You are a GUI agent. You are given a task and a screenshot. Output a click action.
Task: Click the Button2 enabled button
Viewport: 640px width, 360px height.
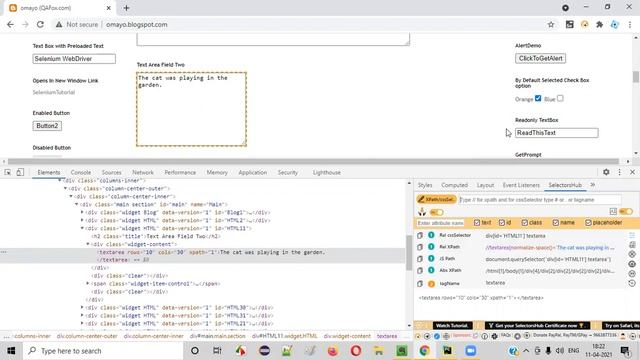tap(47, 126)
